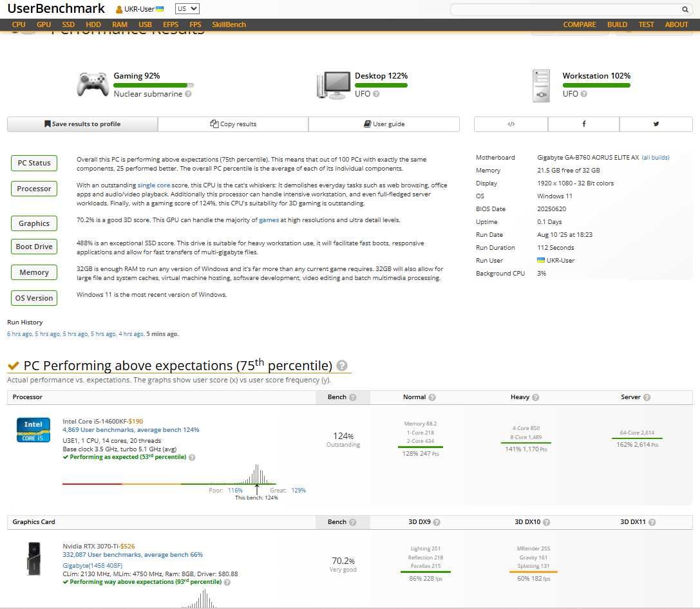The image size is (700, 609).
Task: Click the Gaming 92% progress bar
Action: 153,85
